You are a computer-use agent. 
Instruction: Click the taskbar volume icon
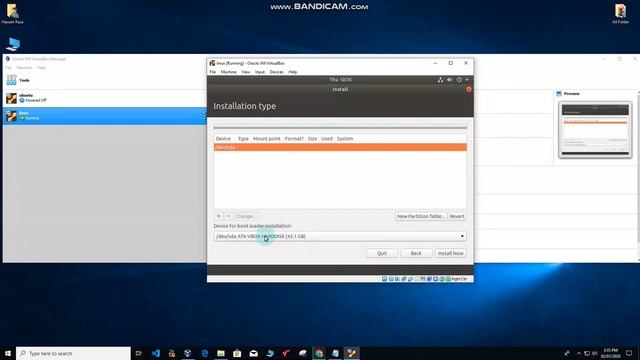(x=595, y=353)
